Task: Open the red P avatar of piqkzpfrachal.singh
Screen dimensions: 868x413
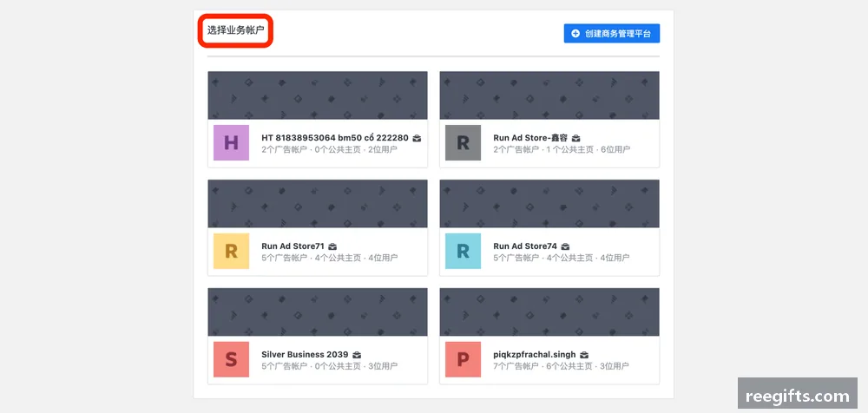Action: click(x=463, y=360)
